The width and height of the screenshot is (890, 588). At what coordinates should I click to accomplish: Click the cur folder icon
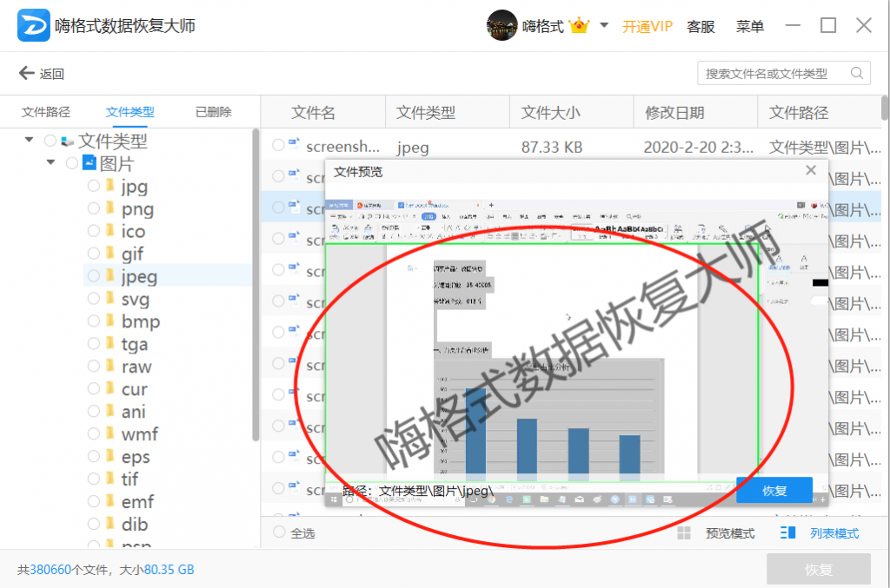[x=110, y=388]
